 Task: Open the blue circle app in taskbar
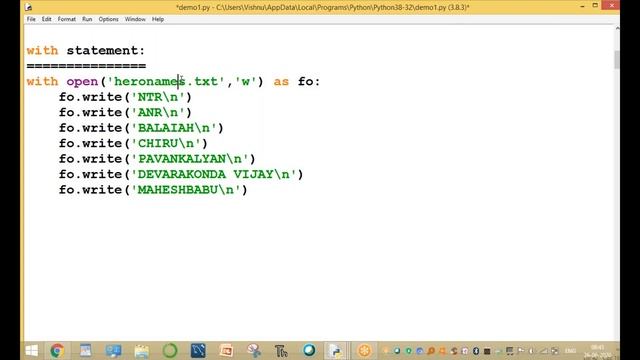coord(309,350)
